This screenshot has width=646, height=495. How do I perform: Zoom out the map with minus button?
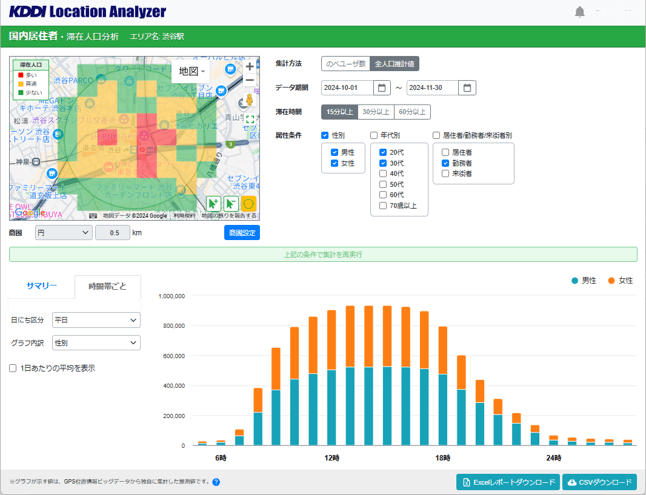pos(250,80)
